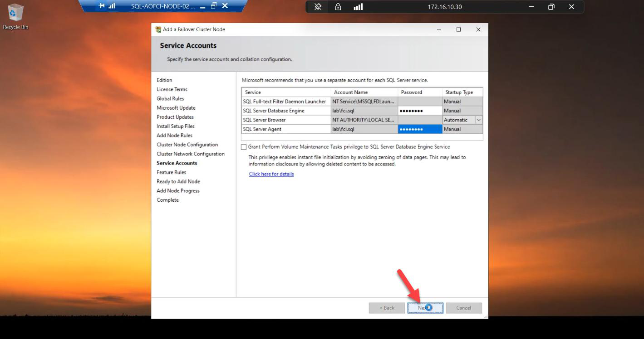Open SQL Server Browser startup type dropdown
Viewport: 644px width, 339px height.
pos(478,120)
